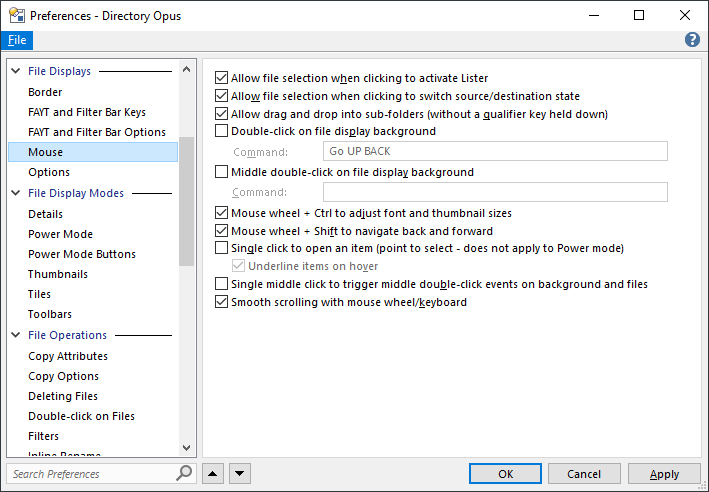Click the Cancel button
This screenshot has height=492, width=709.
584,473
